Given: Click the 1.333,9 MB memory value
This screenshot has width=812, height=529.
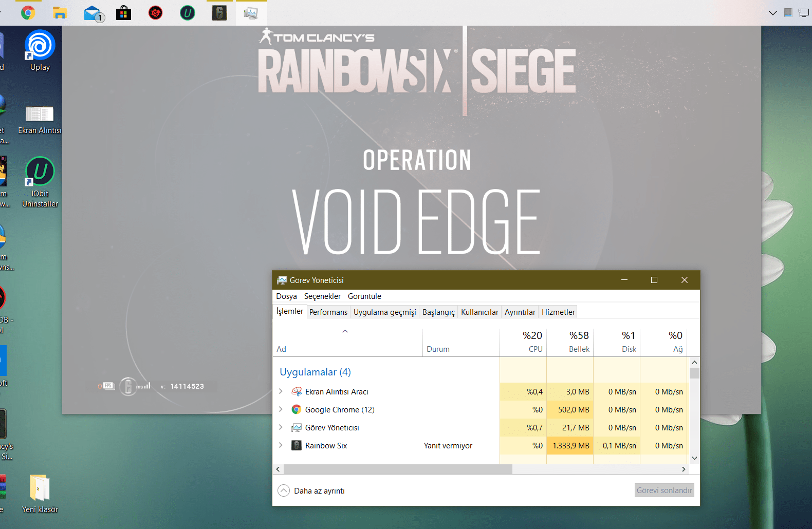Looking at the screenshot, I should pyautogui.click(x=571, y=446).
